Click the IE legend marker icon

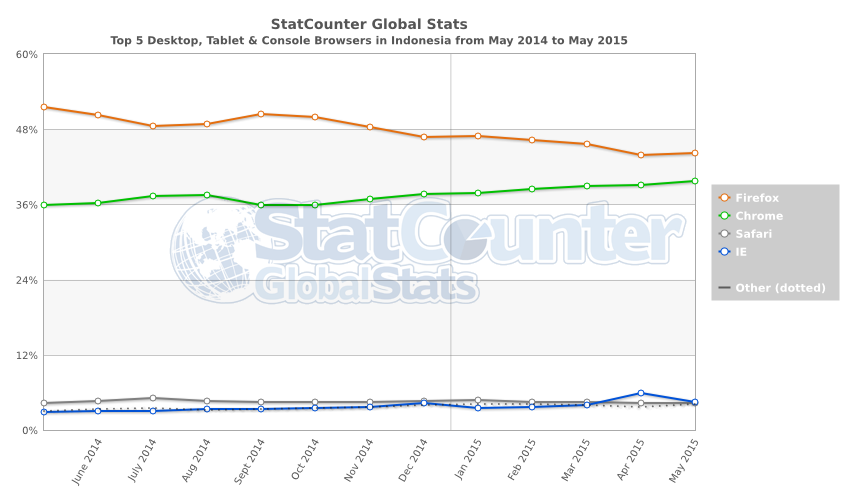[x=725, y=252]
